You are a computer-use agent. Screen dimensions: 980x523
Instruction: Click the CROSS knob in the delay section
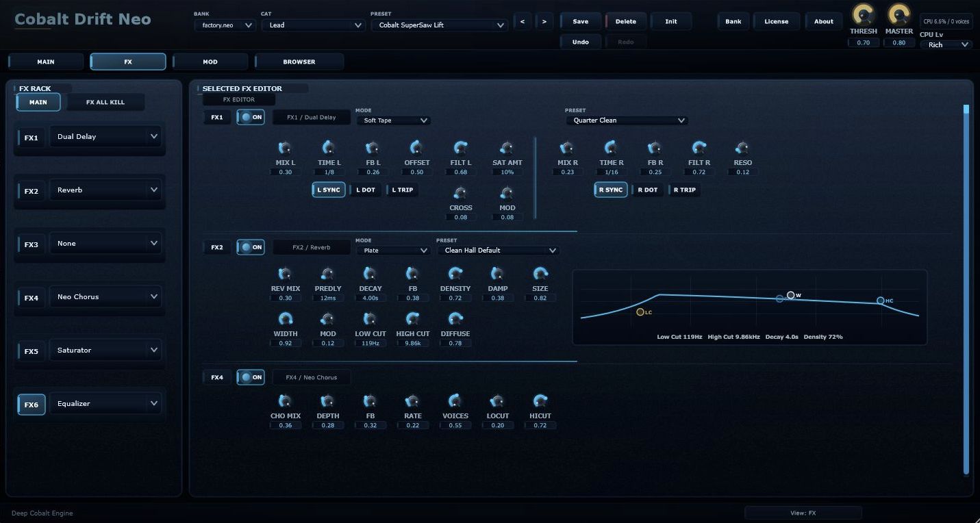460,193
